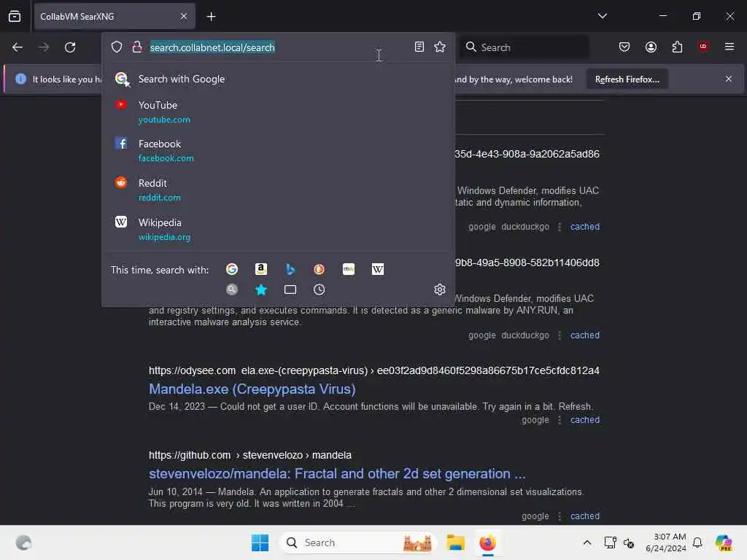This screenshot has width=747, height=560.
Task: Search history with clock icon
Action: [x=320, y=289]
